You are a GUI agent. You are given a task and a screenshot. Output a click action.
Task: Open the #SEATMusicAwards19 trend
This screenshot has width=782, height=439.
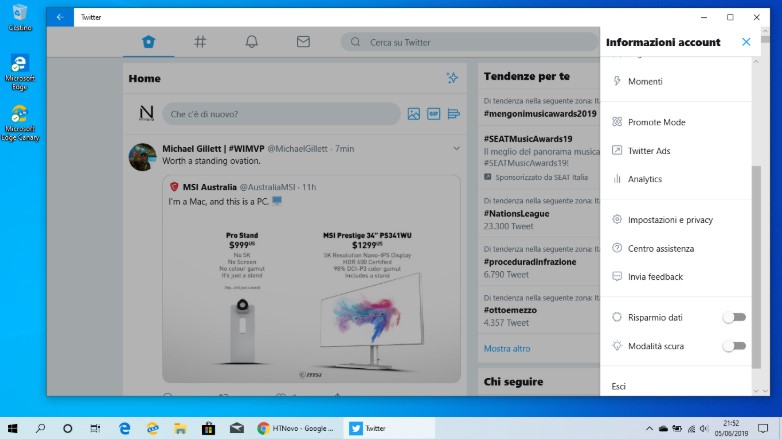[528, 139]
